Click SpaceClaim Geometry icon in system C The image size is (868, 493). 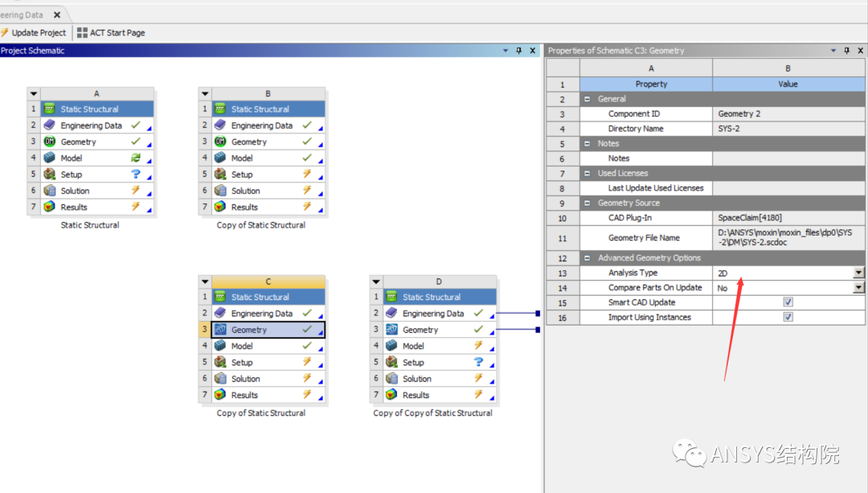click(x=220, y=330)
